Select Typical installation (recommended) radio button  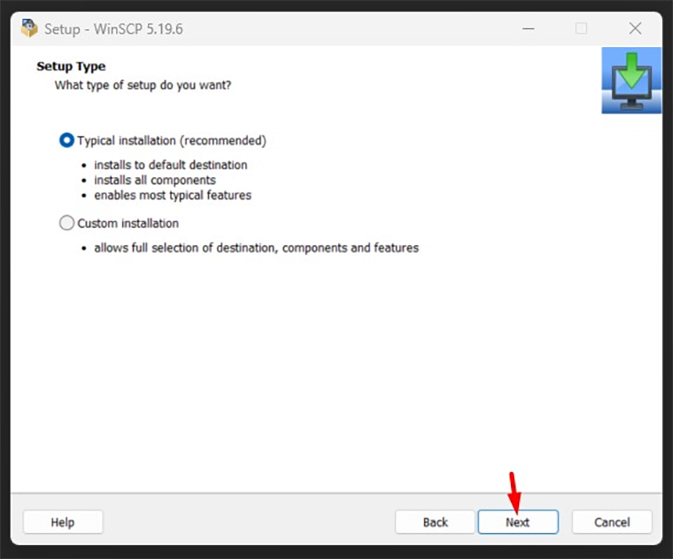click(x=67, y=140)
